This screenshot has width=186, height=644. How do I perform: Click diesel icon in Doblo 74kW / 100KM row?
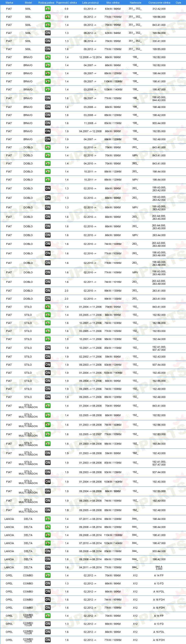(48, 244)
